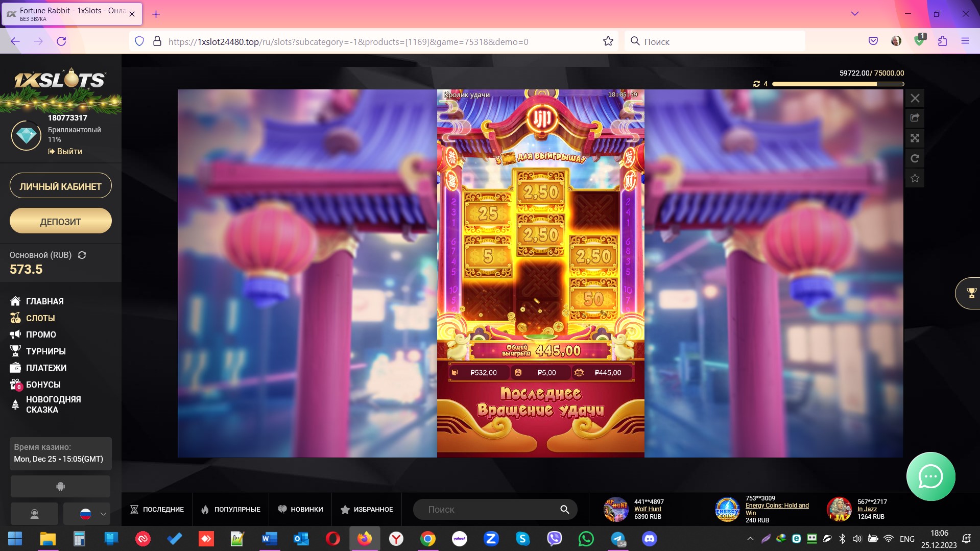
Task: Show hidden system tray icons
Action: coord(750,539)
